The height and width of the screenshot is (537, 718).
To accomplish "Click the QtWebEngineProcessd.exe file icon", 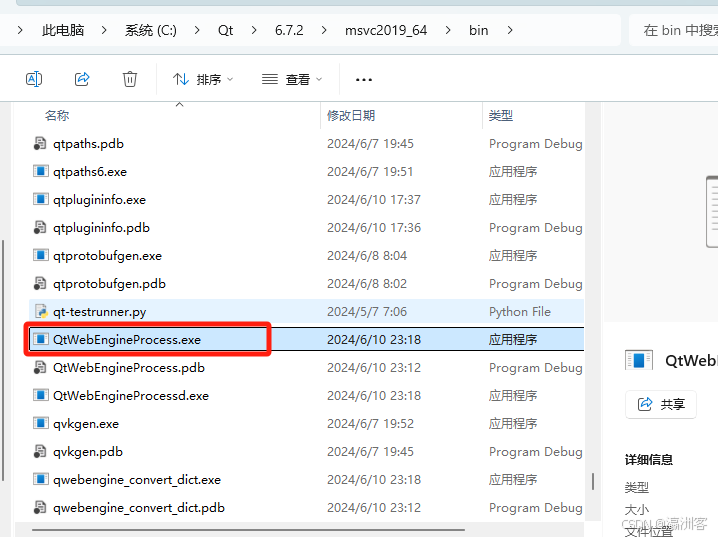I will [x=40, y=396].
